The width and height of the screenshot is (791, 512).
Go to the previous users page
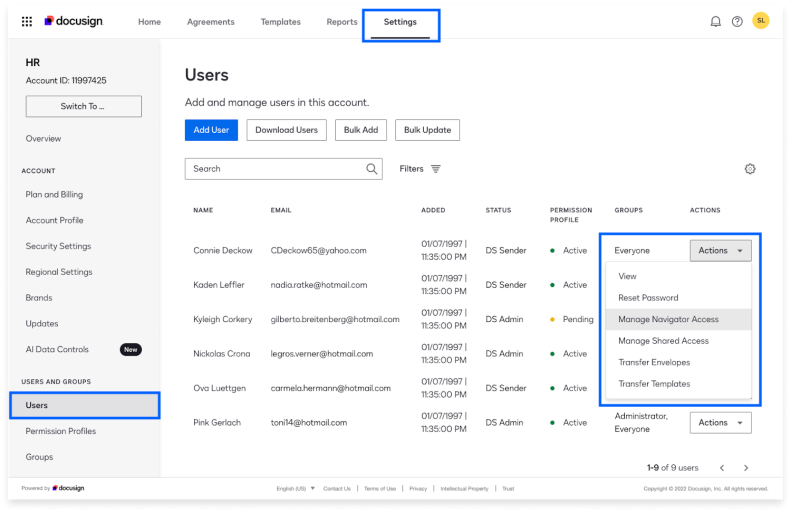pyautogui.click(x=722, y=468)
